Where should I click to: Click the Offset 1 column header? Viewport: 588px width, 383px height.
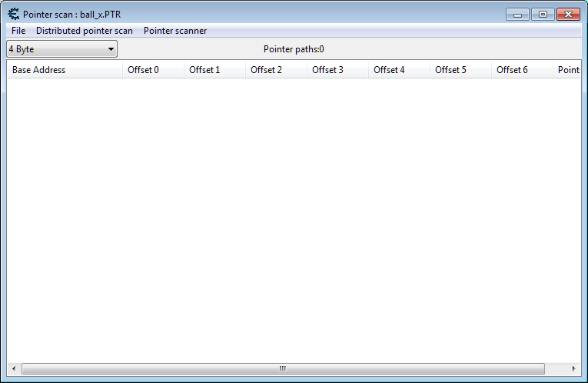pyautogui.click(x=214, y=70)
